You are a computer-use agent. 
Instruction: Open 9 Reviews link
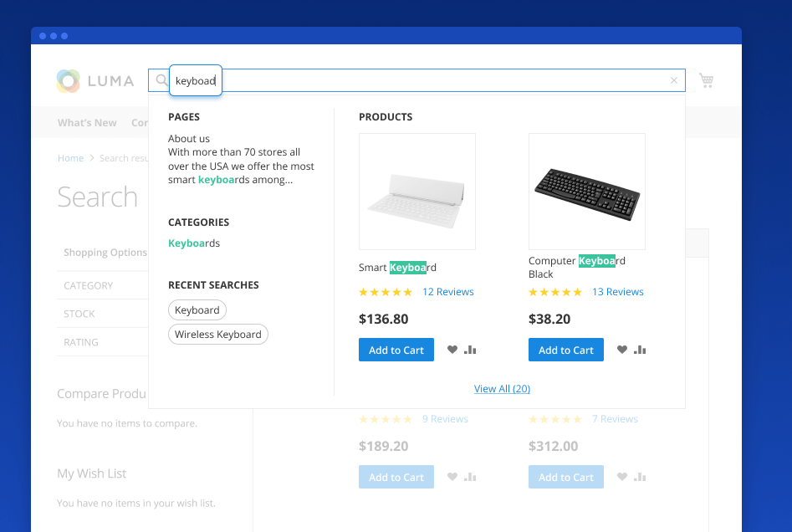(x=445, y=419)
